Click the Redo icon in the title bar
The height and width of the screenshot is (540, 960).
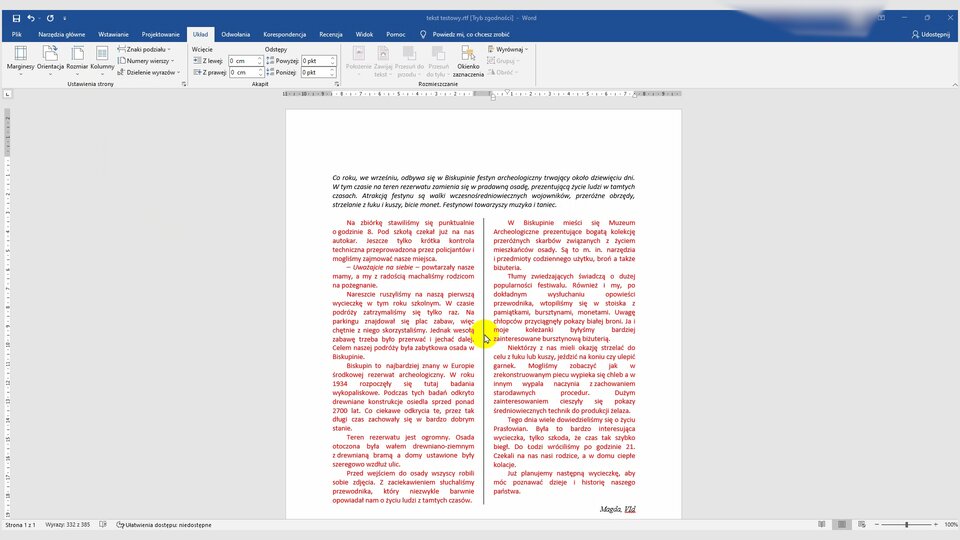(x=50, y=18)
